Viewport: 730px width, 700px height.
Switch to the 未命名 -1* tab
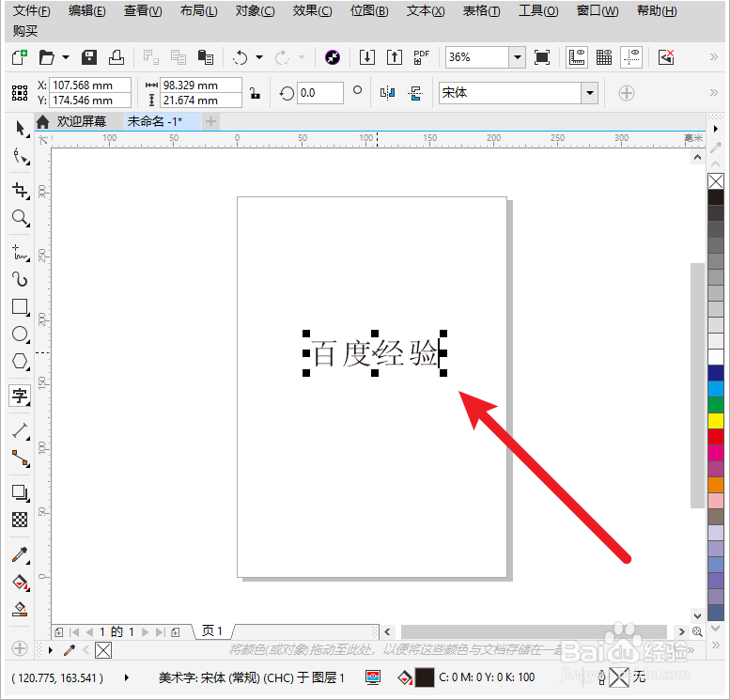click(x=163, y=121)
